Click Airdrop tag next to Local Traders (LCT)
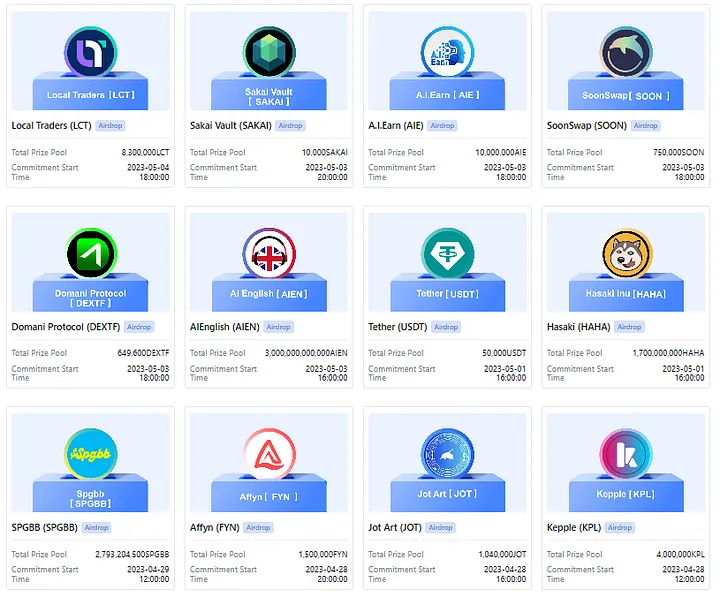Screen dimensions: 720x596 (x=110, y=125)
